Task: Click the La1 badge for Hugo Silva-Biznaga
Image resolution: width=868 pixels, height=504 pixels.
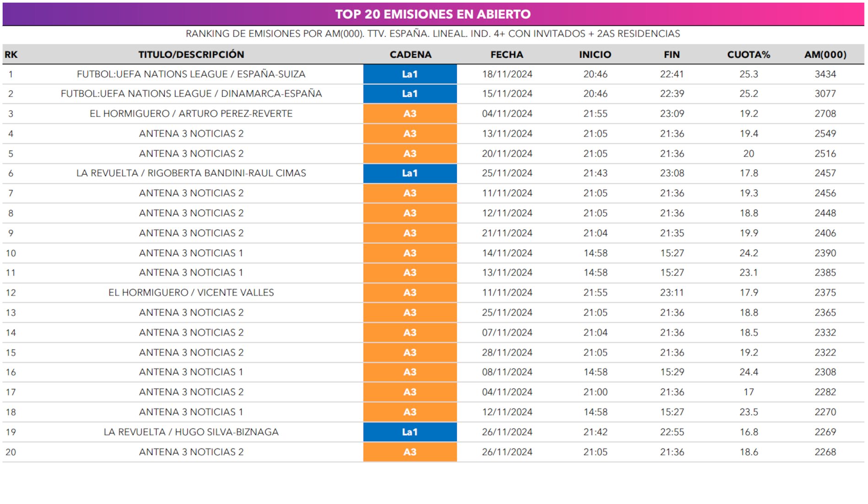Action: [x=410, y=432]
